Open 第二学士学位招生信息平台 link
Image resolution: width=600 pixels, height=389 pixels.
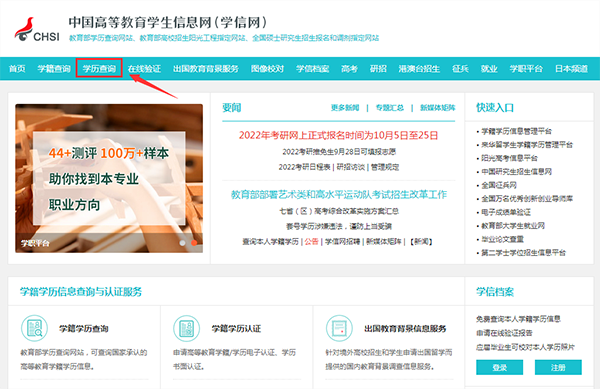[x=523, y=252]
